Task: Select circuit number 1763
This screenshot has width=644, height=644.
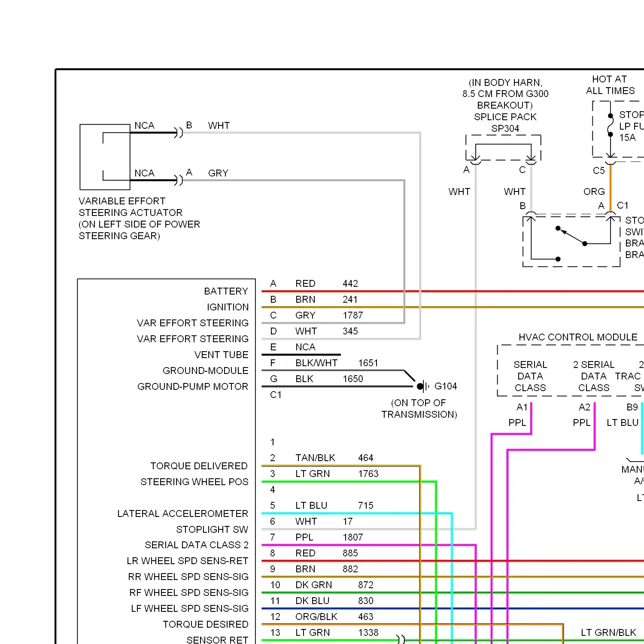Action: [x=368, y=474]
